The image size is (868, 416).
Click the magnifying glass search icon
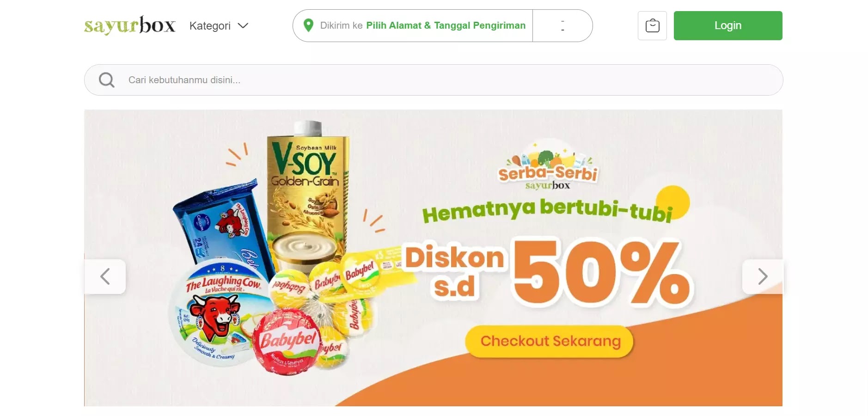107,80
